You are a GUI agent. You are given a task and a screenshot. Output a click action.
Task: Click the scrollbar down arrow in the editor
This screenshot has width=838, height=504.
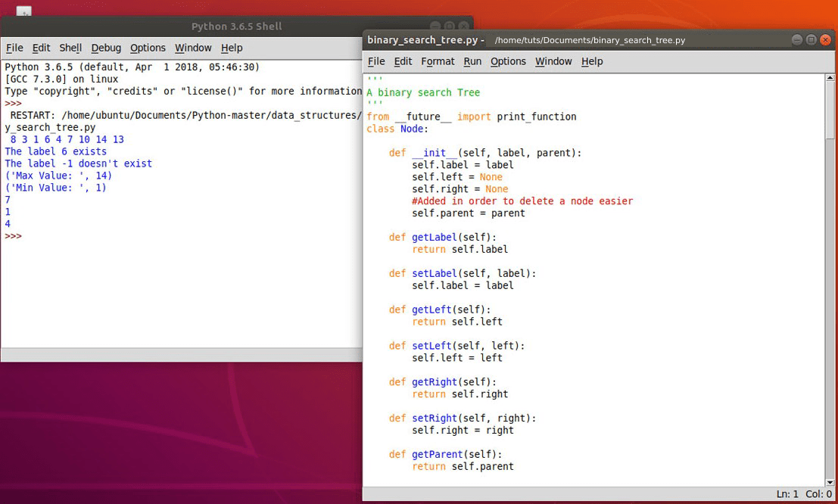pos(830,482)
